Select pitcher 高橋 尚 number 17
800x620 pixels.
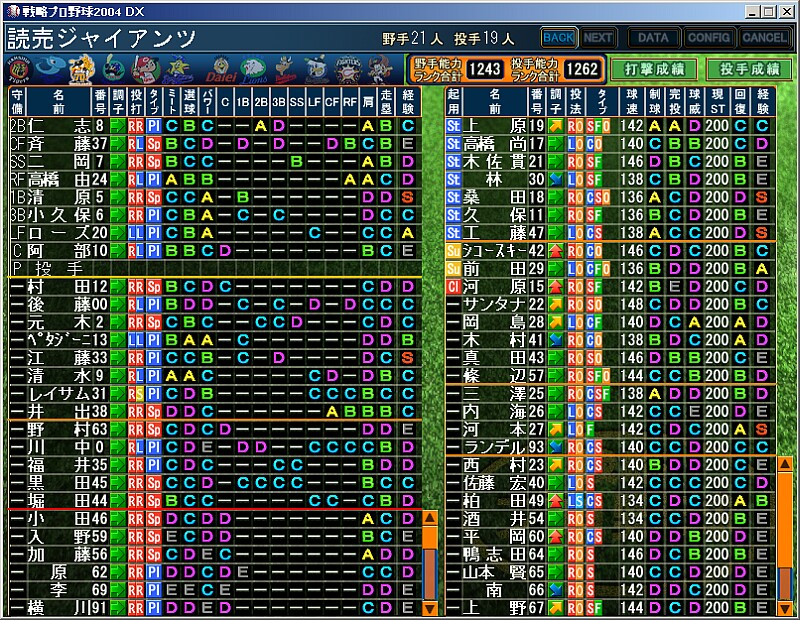pyautogui.click(x=610, y=144)
